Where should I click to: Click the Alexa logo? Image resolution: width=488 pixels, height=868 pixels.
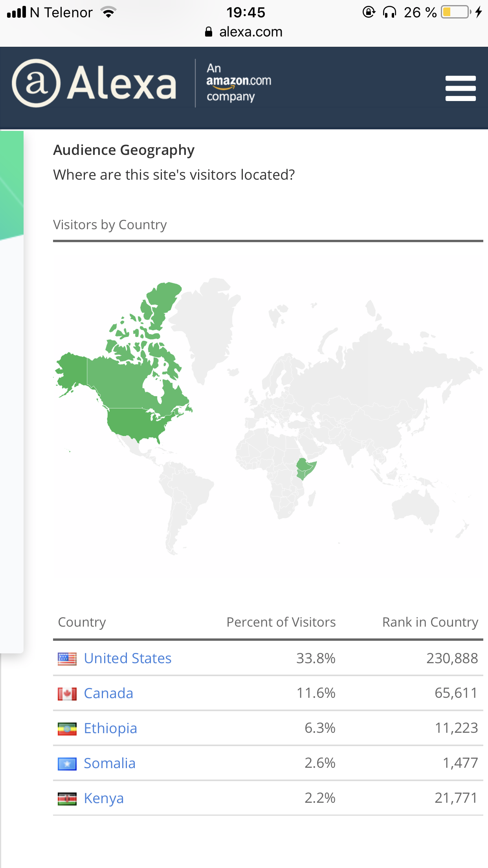coord(94,83)
